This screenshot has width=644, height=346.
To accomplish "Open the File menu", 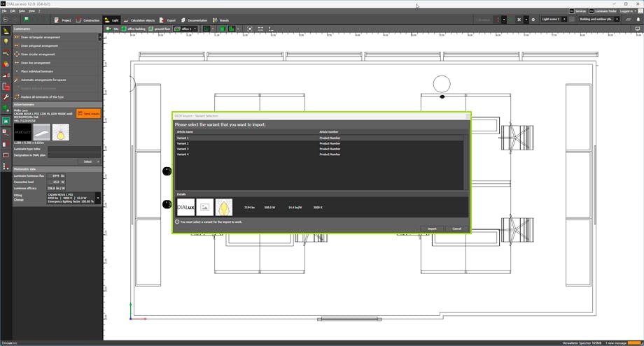I will 3,11.
